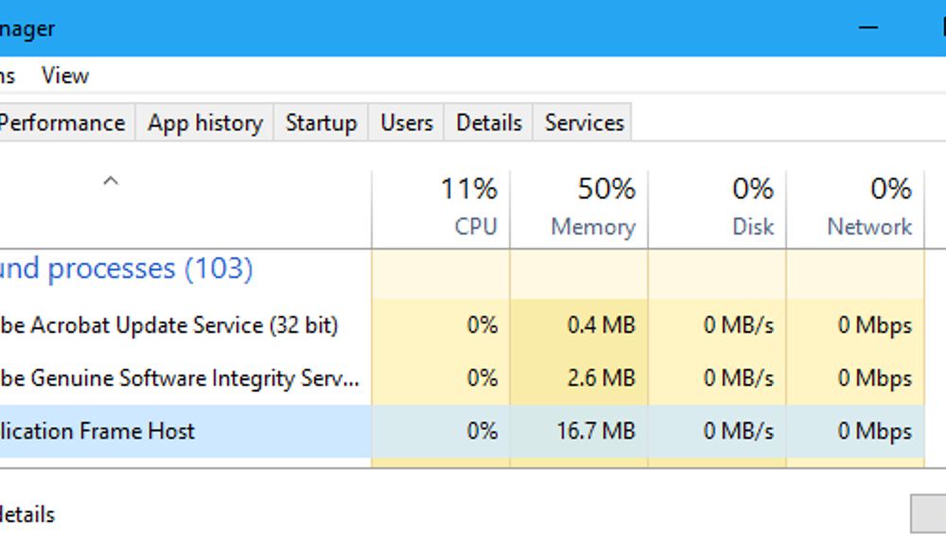The image size is (946, 560).
Task: Click the Background processes (103) group header
Action: [126, 269]
